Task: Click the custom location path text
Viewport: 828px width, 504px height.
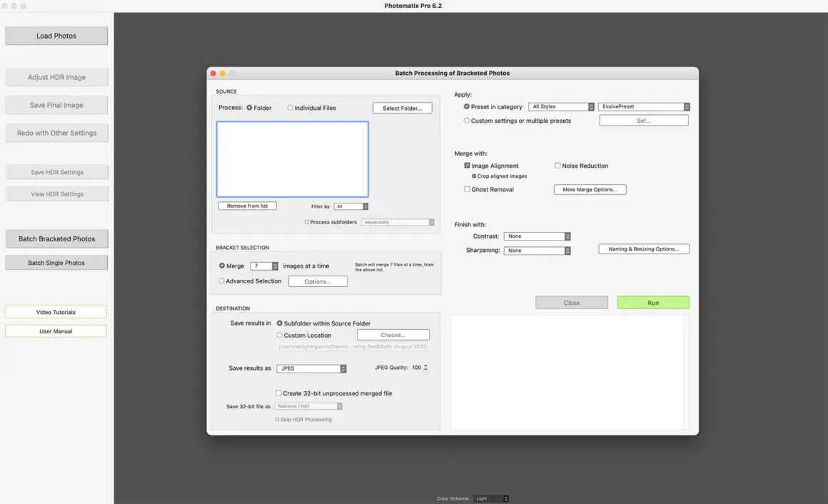Action: [x=353, y=347]
